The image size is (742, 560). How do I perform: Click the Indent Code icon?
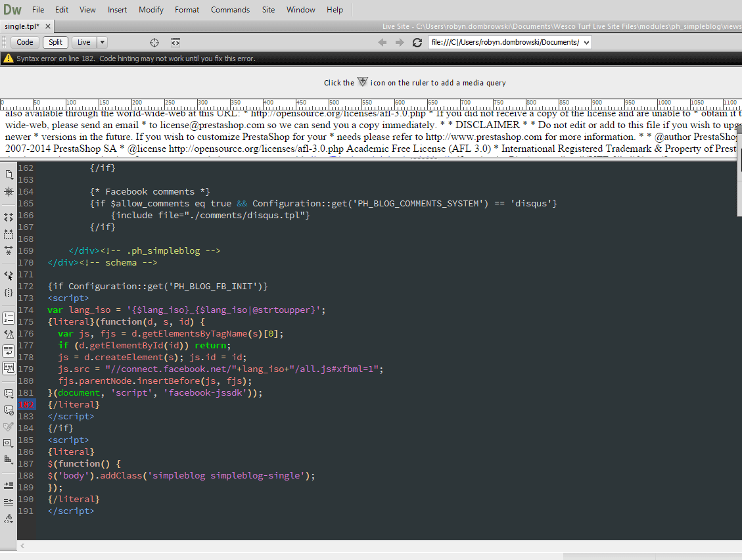click(9, 485)
